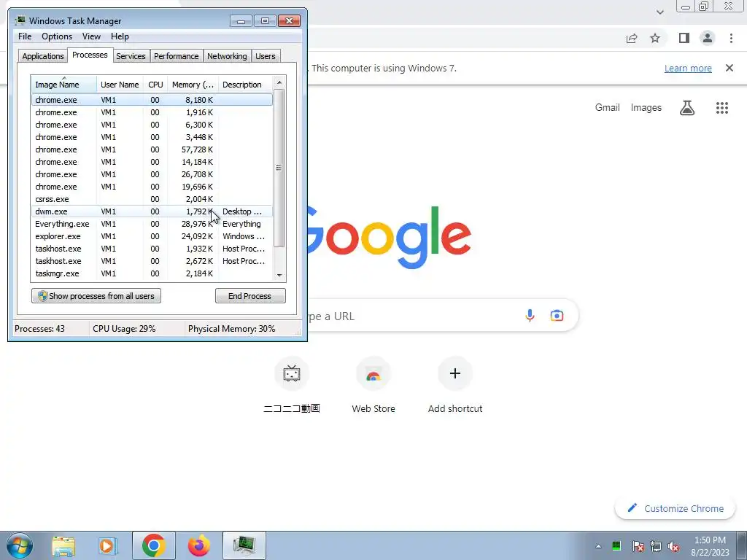Sort processes by CPU column
Image resolution: width=747 pixels, height=560 pixels.
(155, 85)
